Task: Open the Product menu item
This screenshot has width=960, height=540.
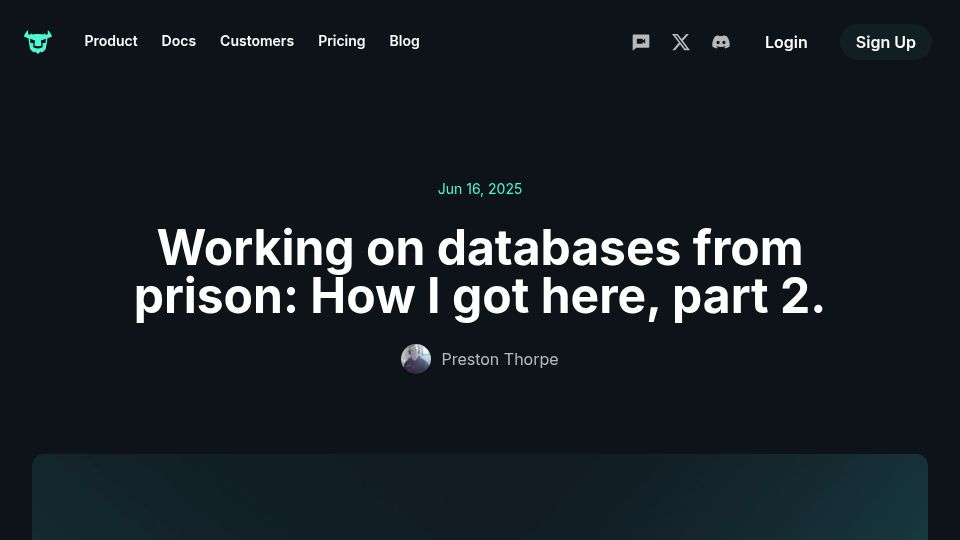Action: click(111, 41)
